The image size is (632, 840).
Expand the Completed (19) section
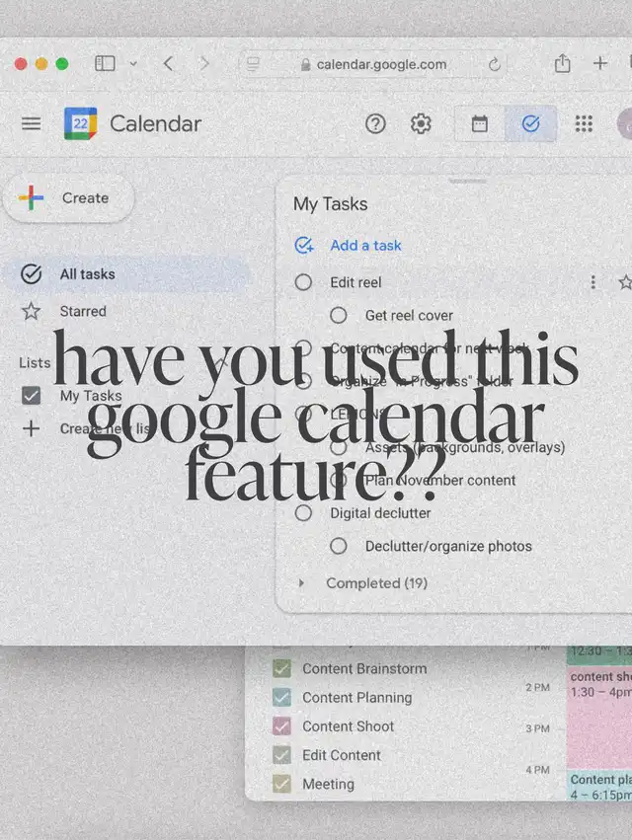(x=302, y=583)
